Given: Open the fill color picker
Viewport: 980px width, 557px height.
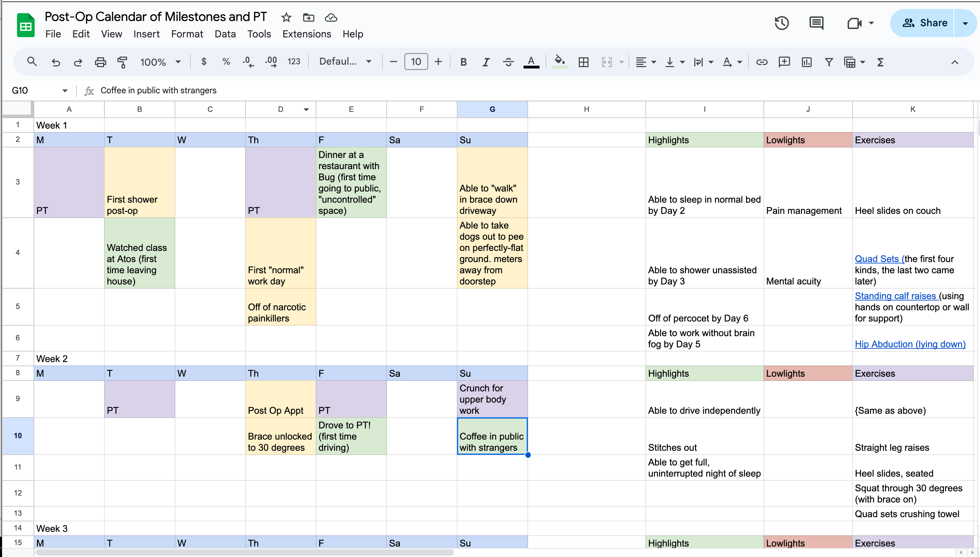Looking at the screenshot, I should (560, 62).
